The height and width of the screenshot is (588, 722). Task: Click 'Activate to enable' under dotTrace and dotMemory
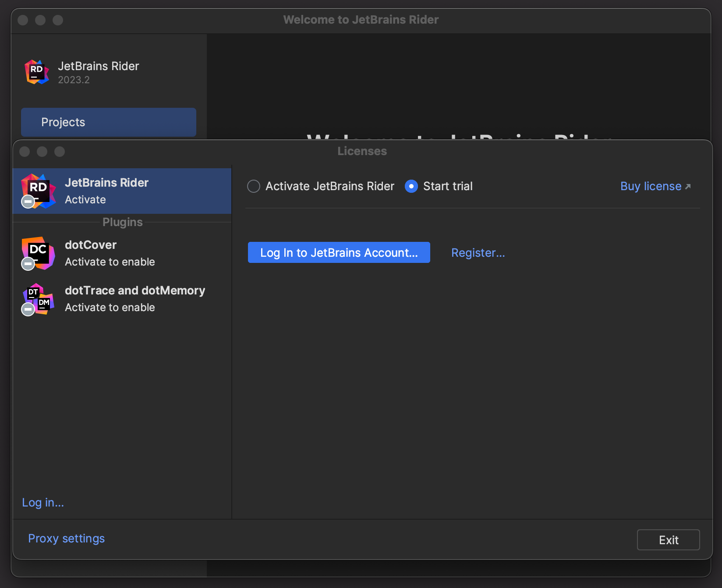coord(110,308)
